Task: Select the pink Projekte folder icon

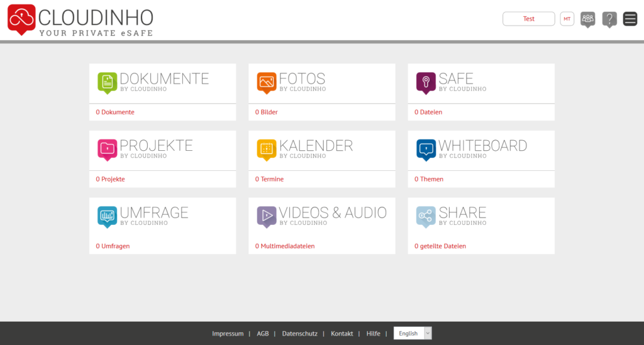Action: [108, 149]
